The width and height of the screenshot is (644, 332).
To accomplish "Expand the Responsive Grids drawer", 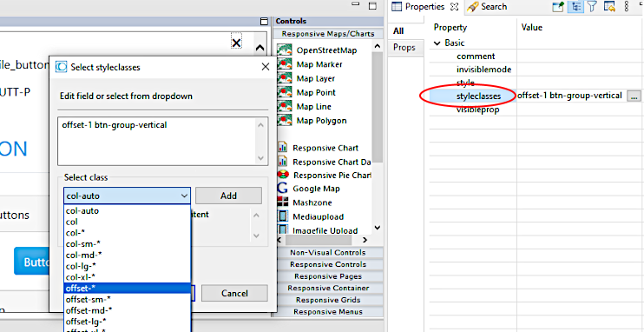I will point(328,300).
